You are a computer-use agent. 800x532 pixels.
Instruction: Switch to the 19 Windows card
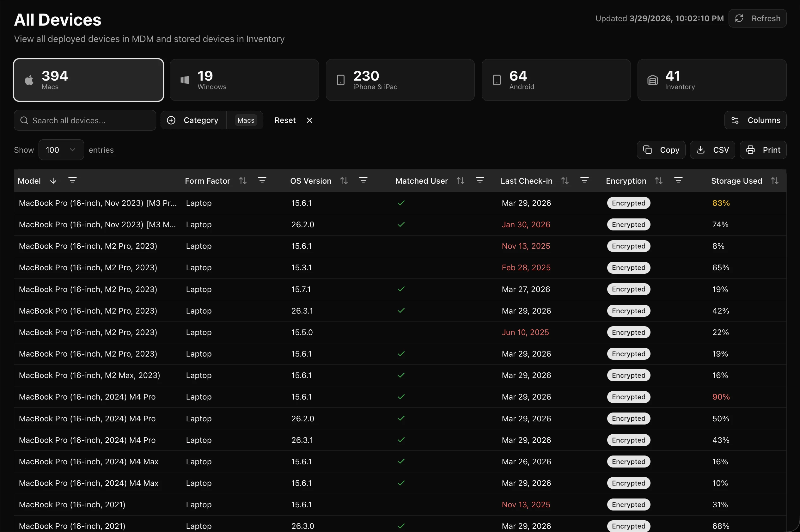coord(244,80)
